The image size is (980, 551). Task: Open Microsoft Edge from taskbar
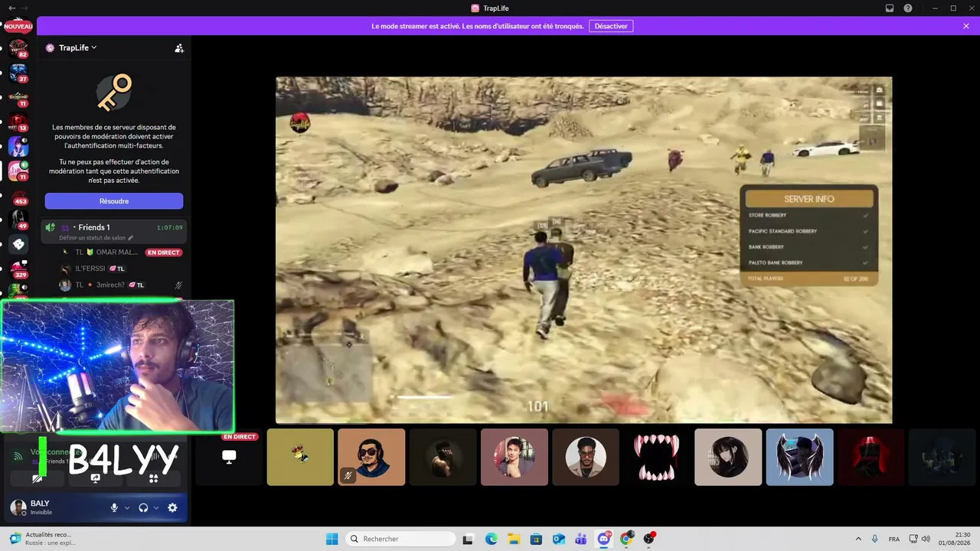tap(491, 539)
